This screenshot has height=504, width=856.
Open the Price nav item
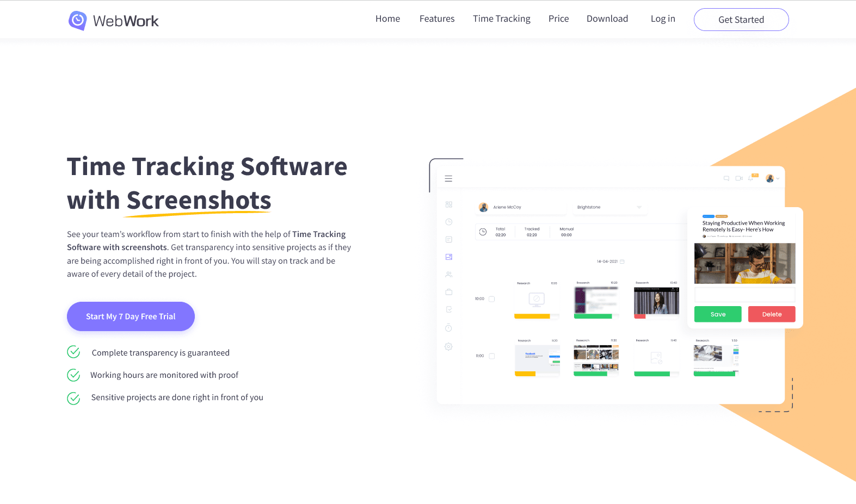[x=558, y=19]
